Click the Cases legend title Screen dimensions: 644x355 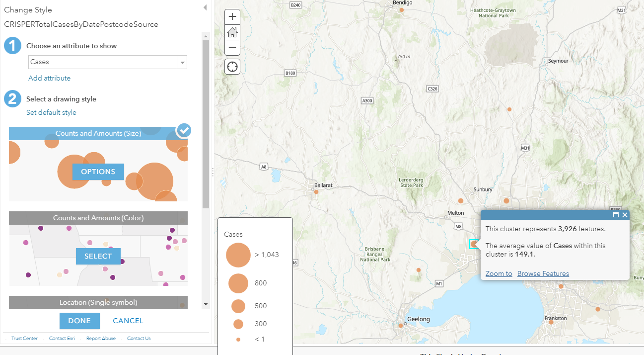point(234,234)
